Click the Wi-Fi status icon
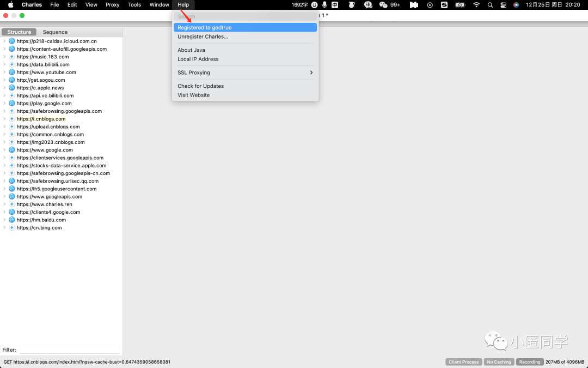Screen dimensions: 588x368 click(476, 5)
